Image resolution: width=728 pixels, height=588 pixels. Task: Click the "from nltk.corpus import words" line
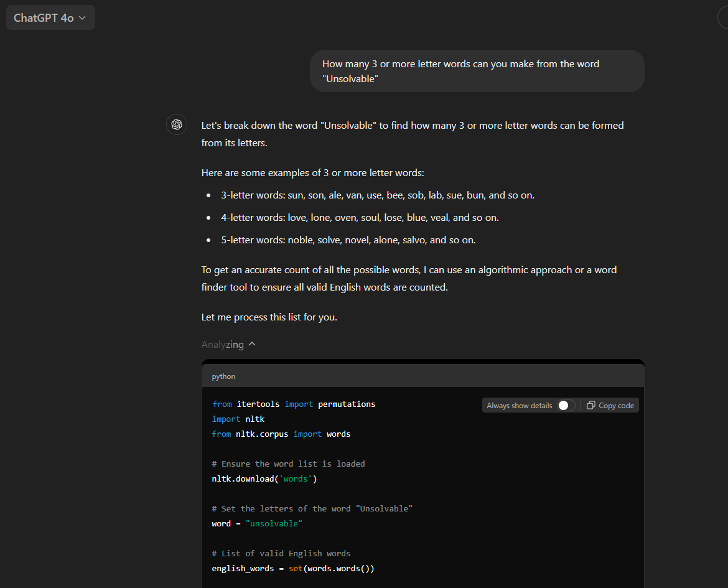pos(281,434)
